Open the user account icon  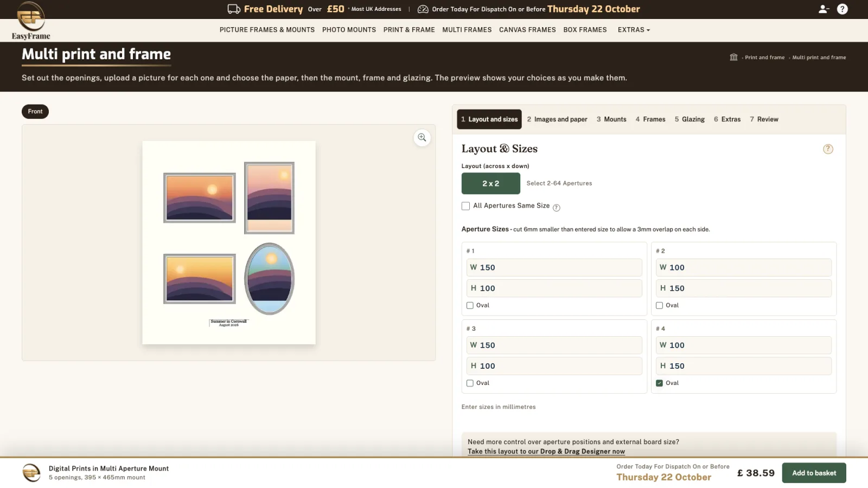(x=824, y=9)
